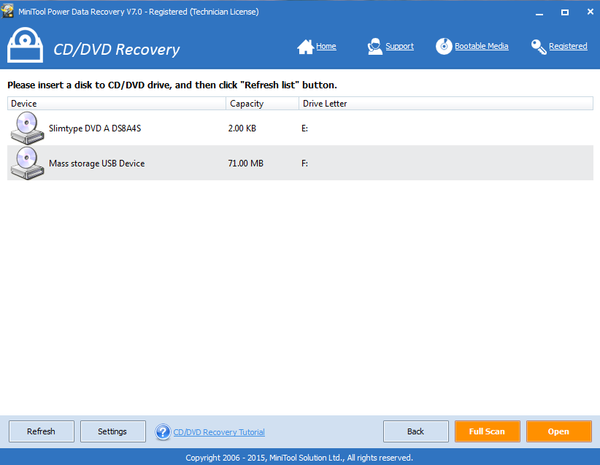Open the CD/DVD Recovery Tutorial link
600x465 pixels.
tap(219, 432)
